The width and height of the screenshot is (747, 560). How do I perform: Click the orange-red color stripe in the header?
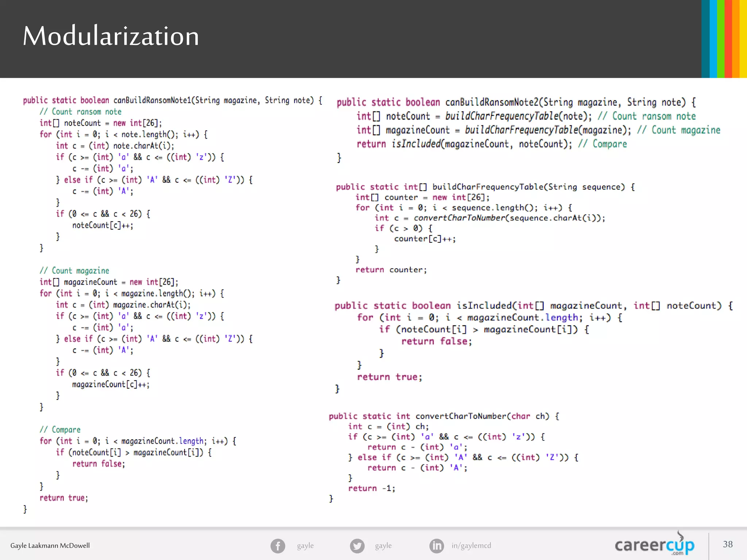point(728,39)
